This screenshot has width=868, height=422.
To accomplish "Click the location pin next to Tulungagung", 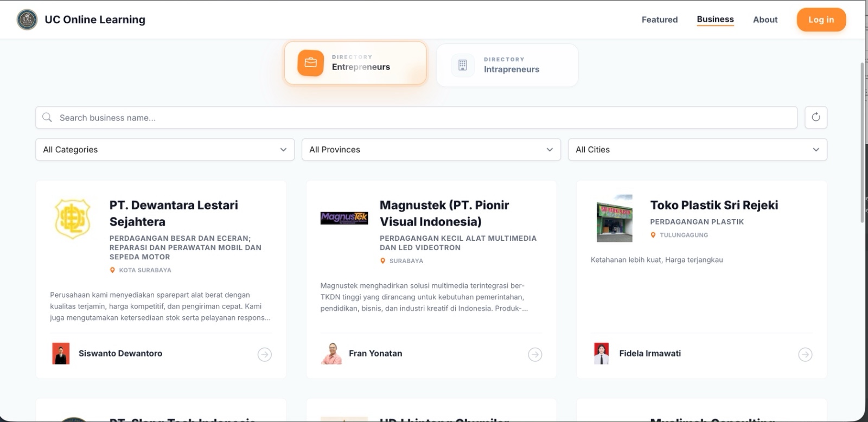I will (x=653, y=235).
